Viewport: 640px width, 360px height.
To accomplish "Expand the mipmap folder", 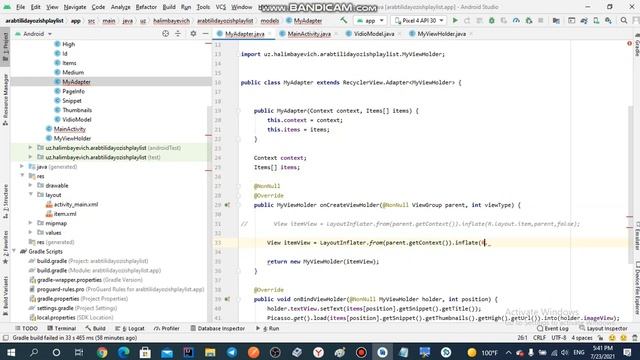I will (30, 223).
